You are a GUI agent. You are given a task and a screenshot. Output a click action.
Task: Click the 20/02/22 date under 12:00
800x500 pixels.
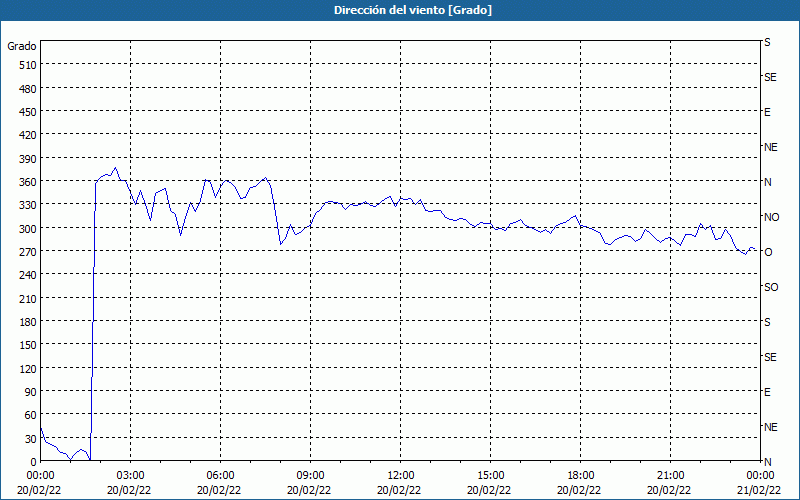click(401, 490)
